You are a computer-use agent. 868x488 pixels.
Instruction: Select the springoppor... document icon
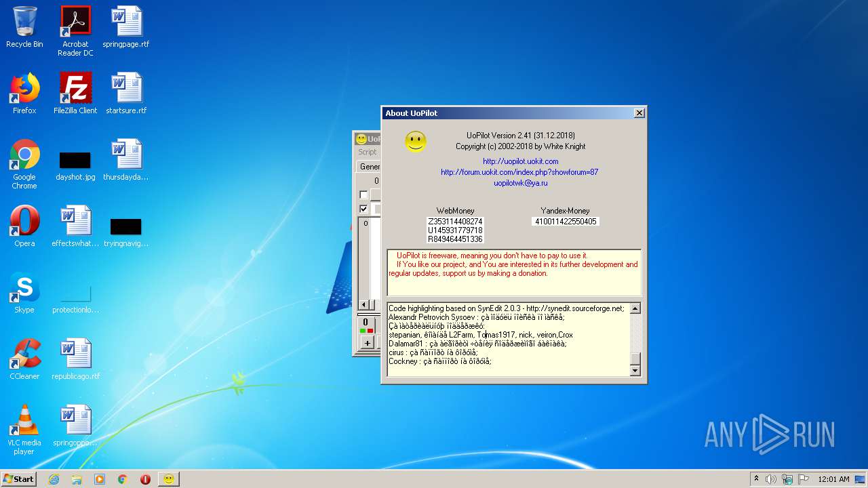point(75,426)
